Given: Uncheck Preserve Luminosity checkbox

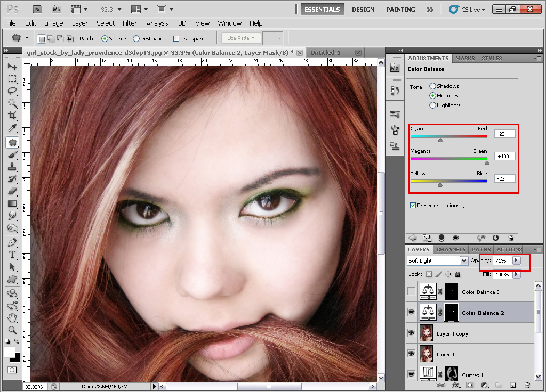Looking at the screenshot, I should [x=413, y=206].
